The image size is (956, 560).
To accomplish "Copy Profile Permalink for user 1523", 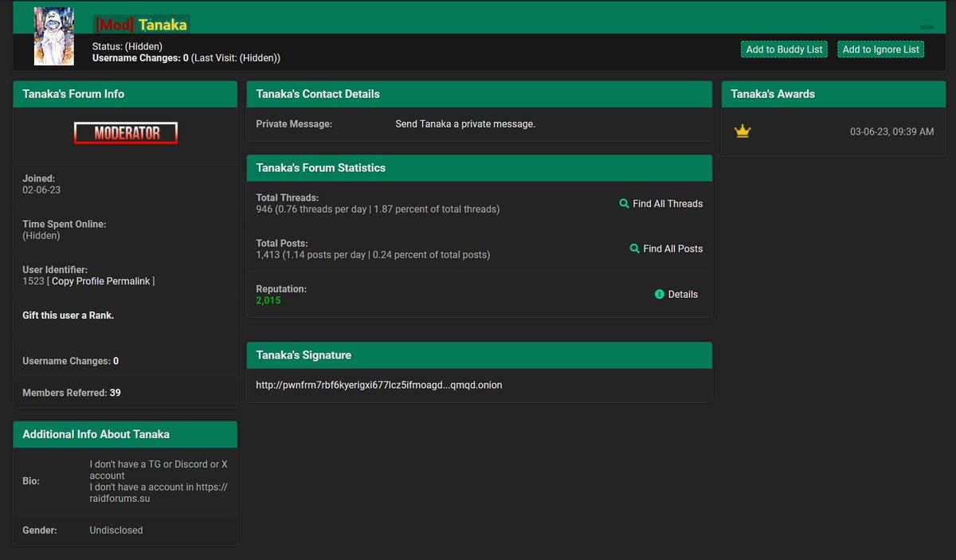I will pos(101,281).
